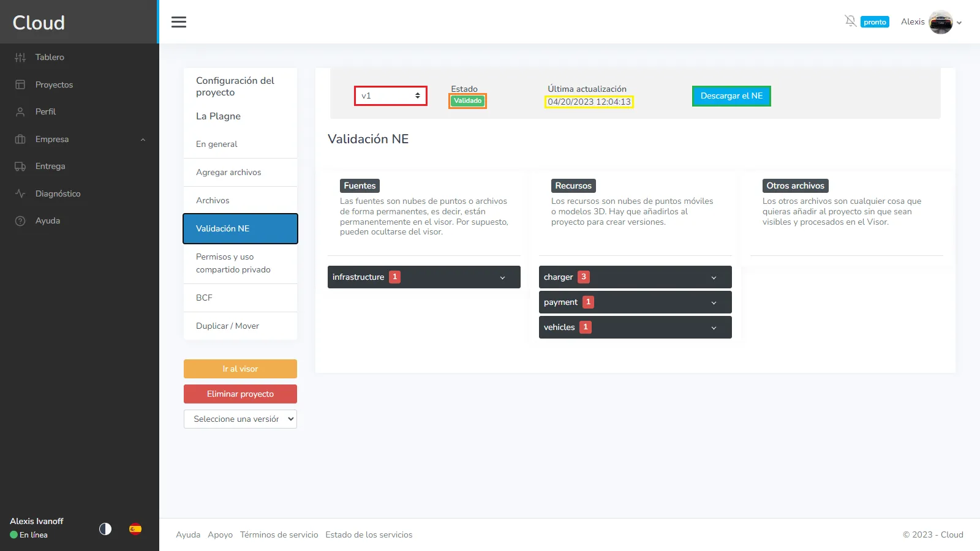Open the Apoyo footer link
This screenshot has width=980, height=551.
pyautogui.click(x=220, y=534)
